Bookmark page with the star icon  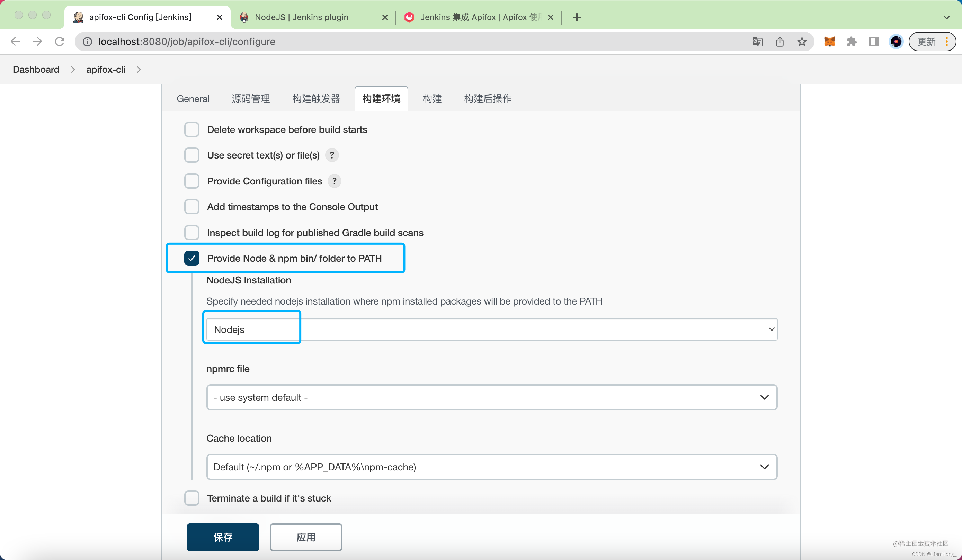pyautogui.click(x=802, y=41)
